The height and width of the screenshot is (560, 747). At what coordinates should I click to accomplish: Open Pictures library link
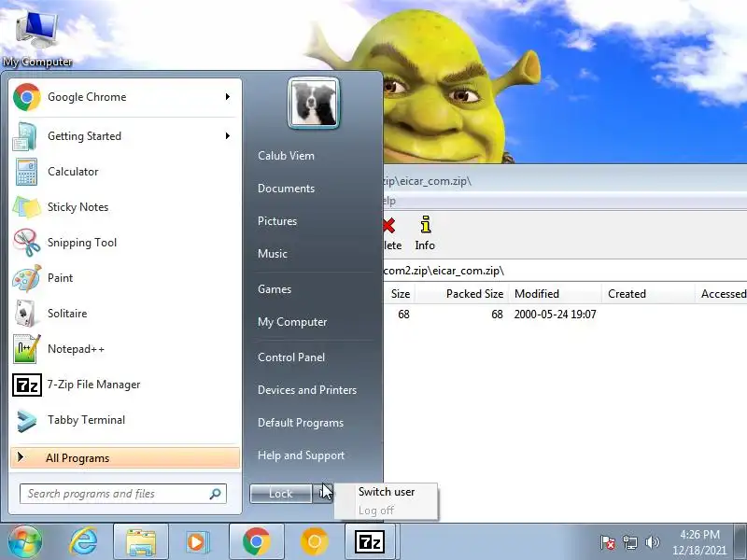[277, 221]
